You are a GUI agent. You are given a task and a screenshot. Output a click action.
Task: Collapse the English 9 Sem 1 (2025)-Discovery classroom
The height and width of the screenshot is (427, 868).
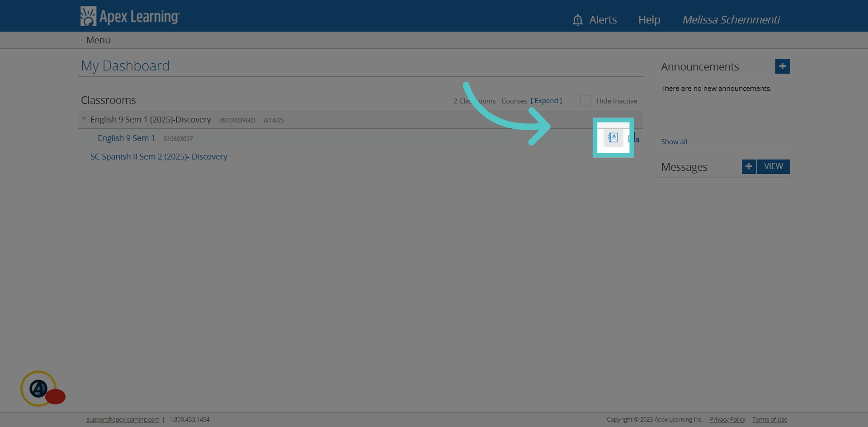point(84,119)
